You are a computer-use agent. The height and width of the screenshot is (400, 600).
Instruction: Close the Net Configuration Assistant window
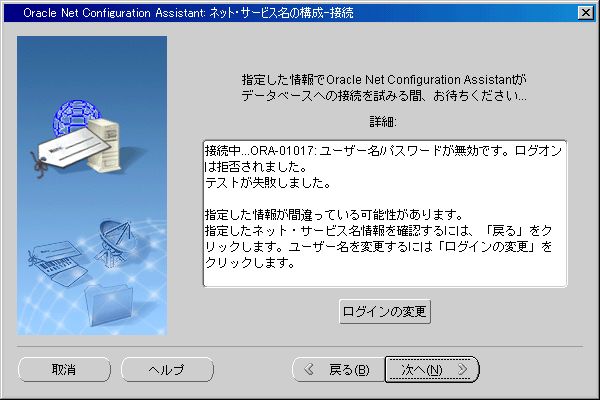click(586, 13)
